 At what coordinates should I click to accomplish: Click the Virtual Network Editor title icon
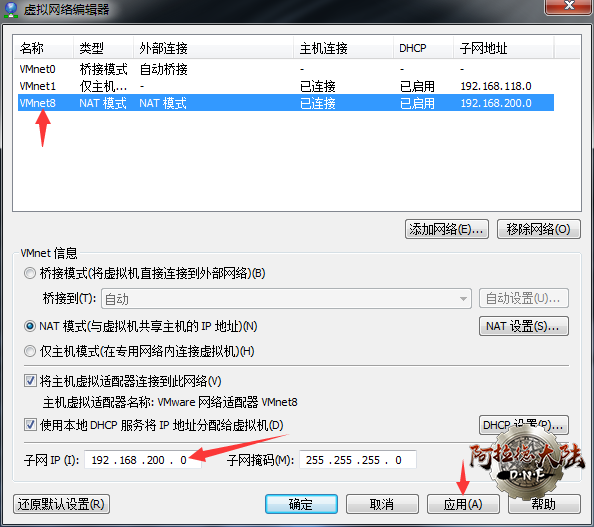(x=11, y=9)
